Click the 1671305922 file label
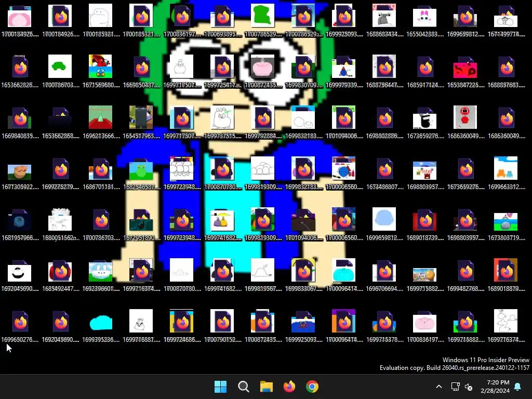 click(20, 187)
